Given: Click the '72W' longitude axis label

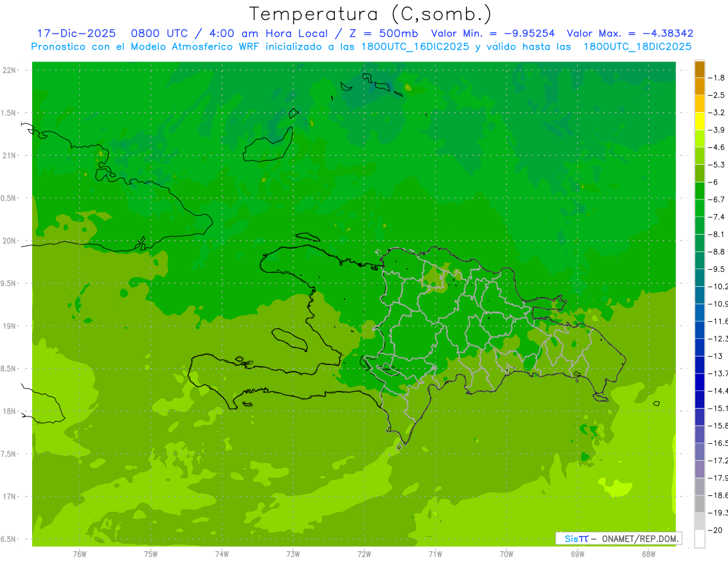Looking at the screenshot, I should click(x=365, y=554).
